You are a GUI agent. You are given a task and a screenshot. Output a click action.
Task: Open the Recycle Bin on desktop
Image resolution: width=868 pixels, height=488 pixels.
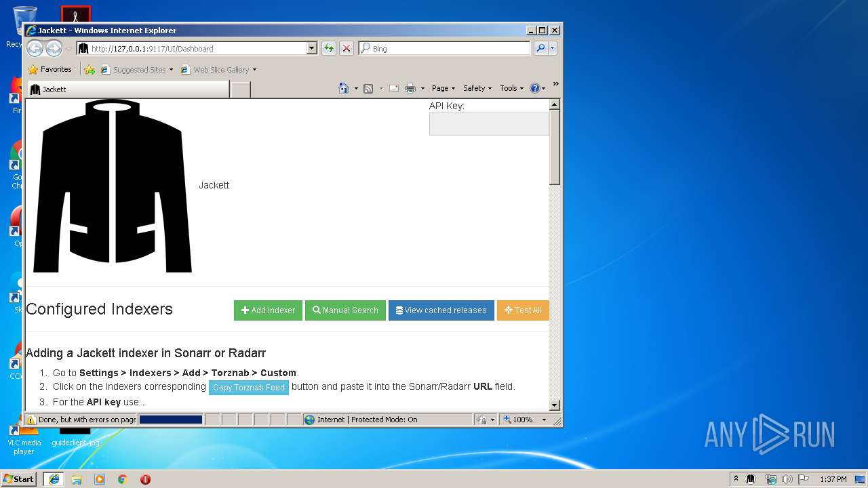click(x=24, y=27)
